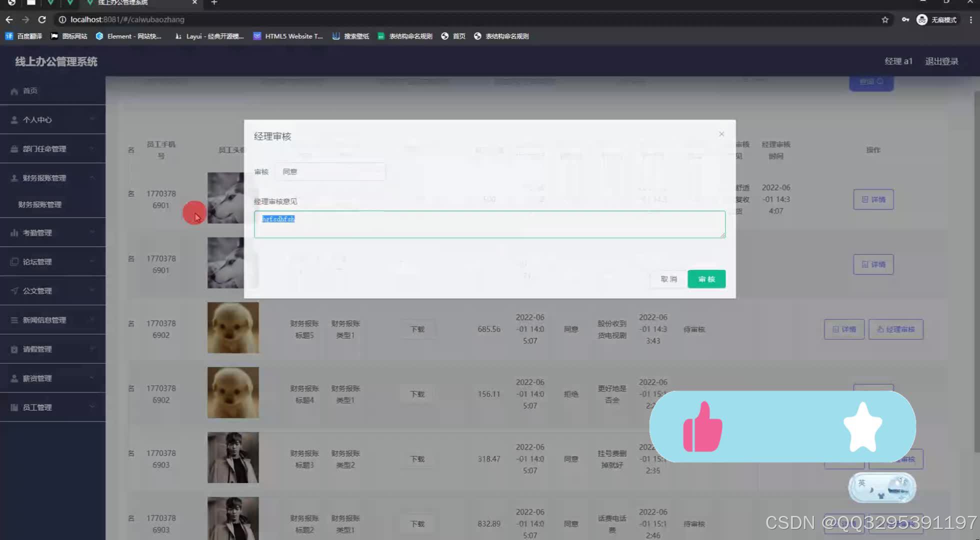
Task: Open the 百度翻译 bookmark
Action: click(x=23, y=36)
